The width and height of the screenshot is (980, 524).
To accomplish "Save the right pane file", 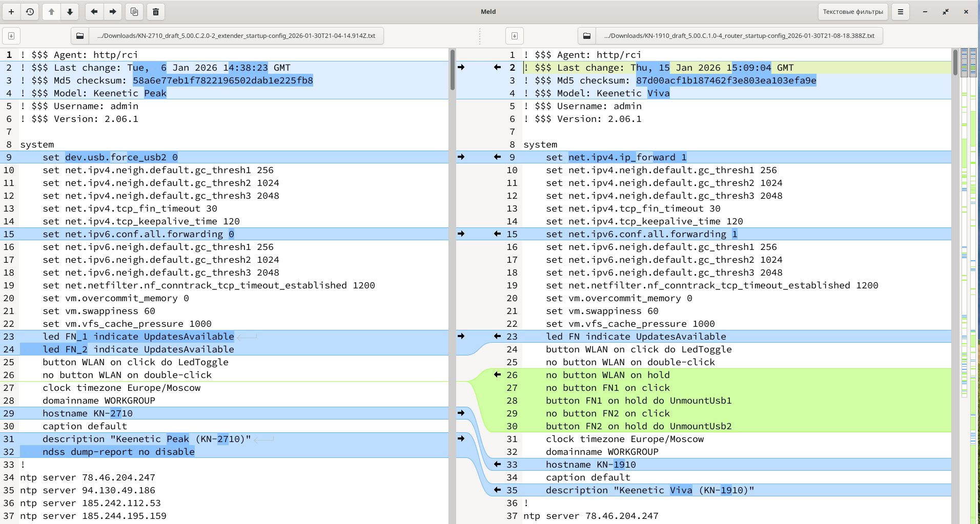I will [x=515, y=36].
